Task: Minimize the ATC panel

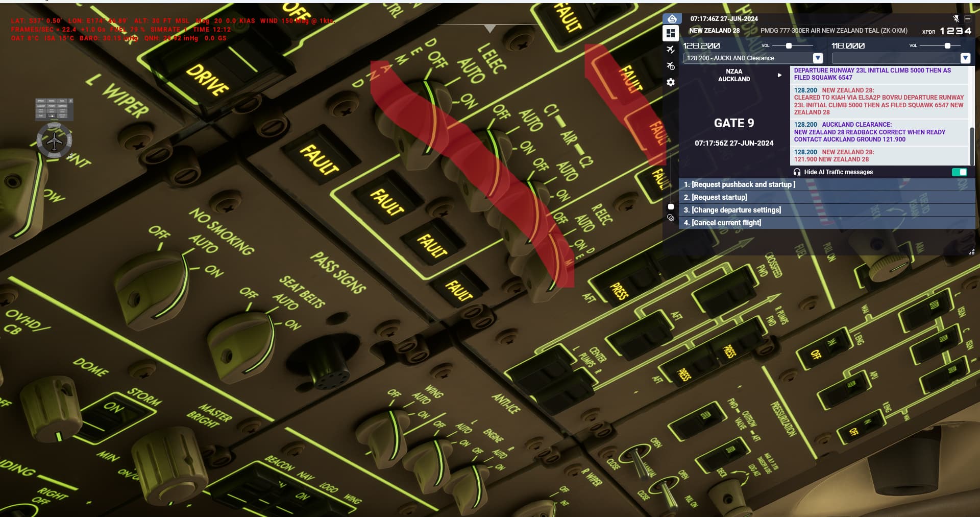Action: (x=967, y=18)
